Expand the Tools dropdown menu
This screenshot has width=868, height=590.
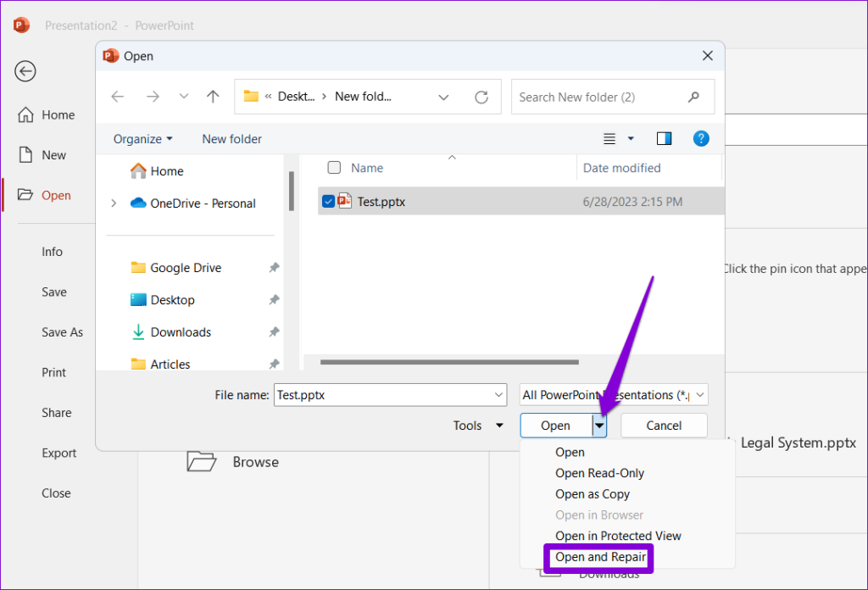[x=479, y=426]
